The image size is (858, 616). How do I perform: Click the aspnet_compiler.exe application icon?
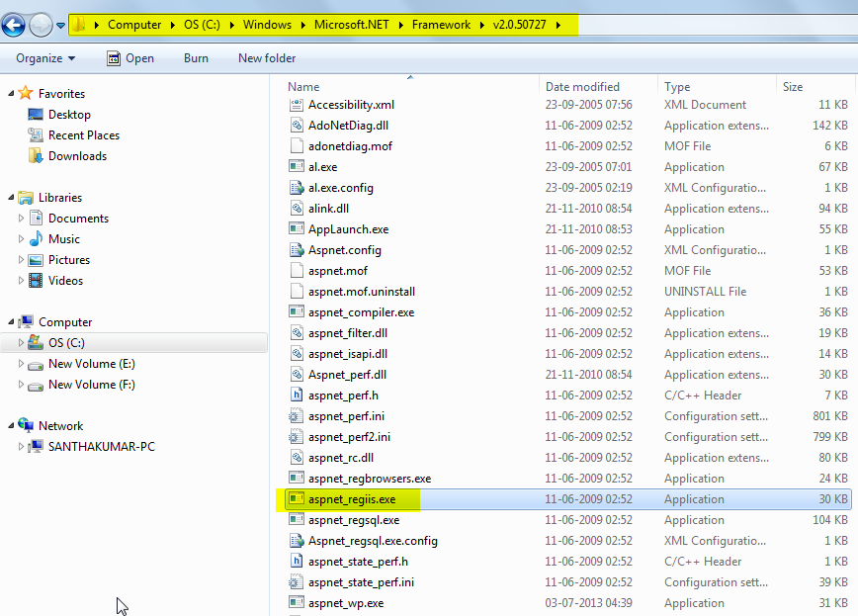(296, 312)
